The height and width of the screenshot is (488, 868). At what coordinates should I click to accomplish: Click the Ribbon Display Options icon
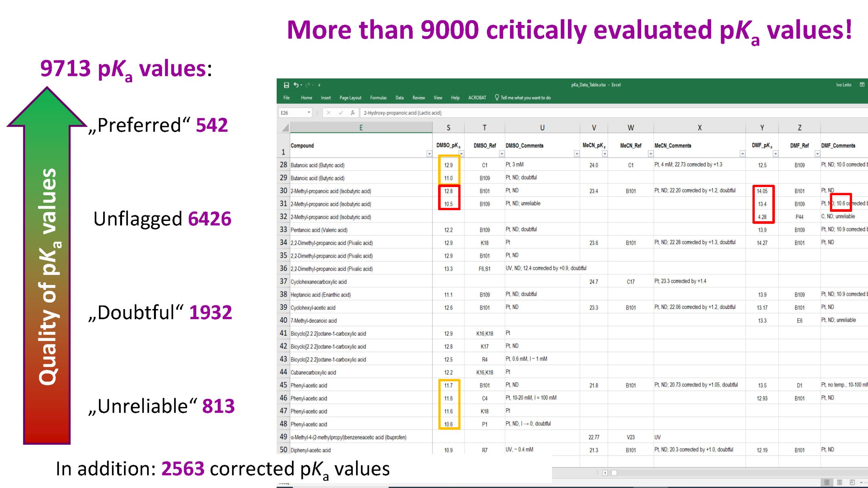click(x=862, y=85)
